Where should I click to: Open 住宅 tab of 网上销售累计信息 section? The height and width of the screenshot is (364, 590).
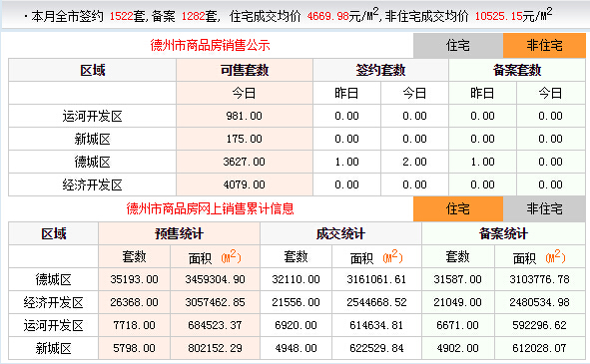click(458, 208)
